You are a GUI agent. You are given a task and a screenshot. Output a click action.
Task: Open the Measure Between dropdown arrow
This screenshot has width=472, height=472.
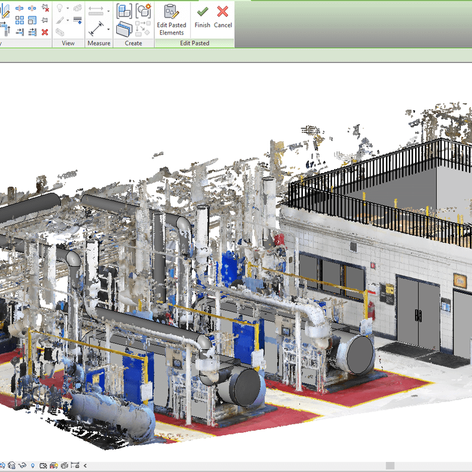click(x=108, y=11)
